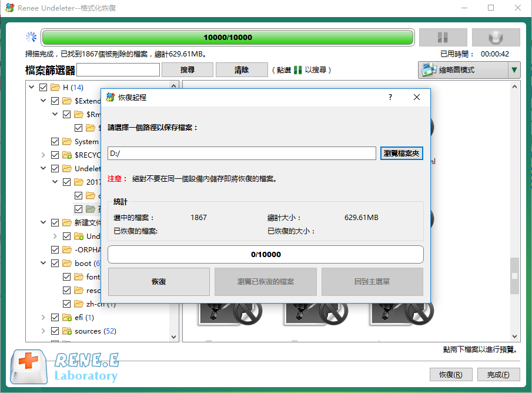Collapse the $Extend tree node
This screenshot has height=393, width=532.
coord(43,101)
